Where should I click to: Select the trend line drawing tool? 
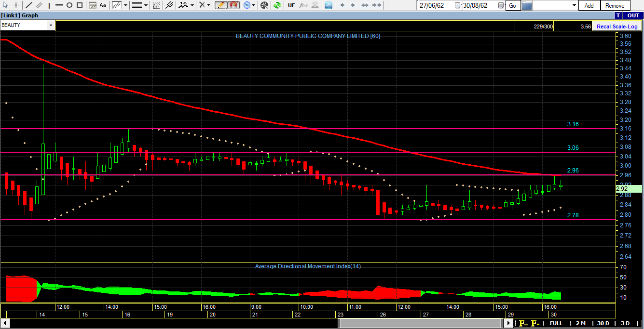[x=28, y=5]
